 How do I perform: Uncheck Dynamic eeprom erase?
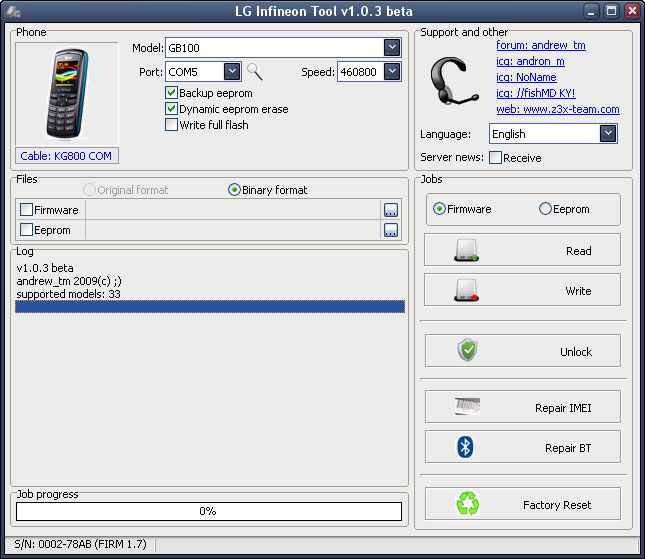171,109
